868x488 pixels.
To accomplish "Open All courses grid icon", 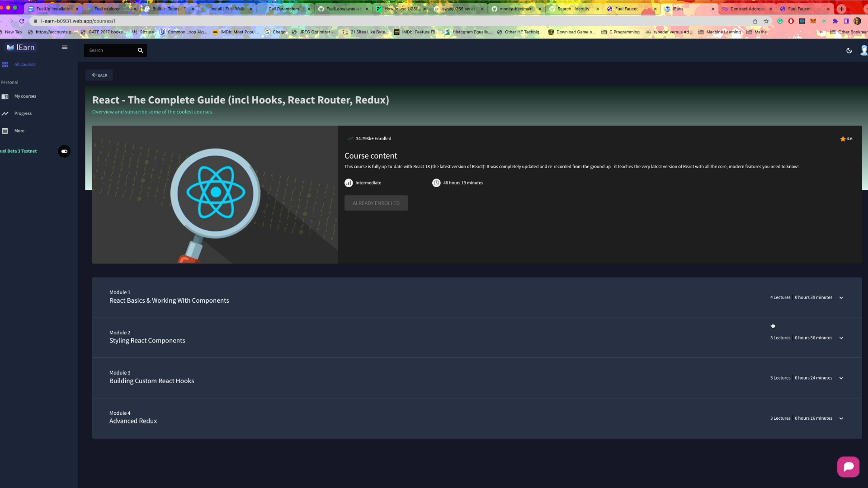I will click(5, 65).
